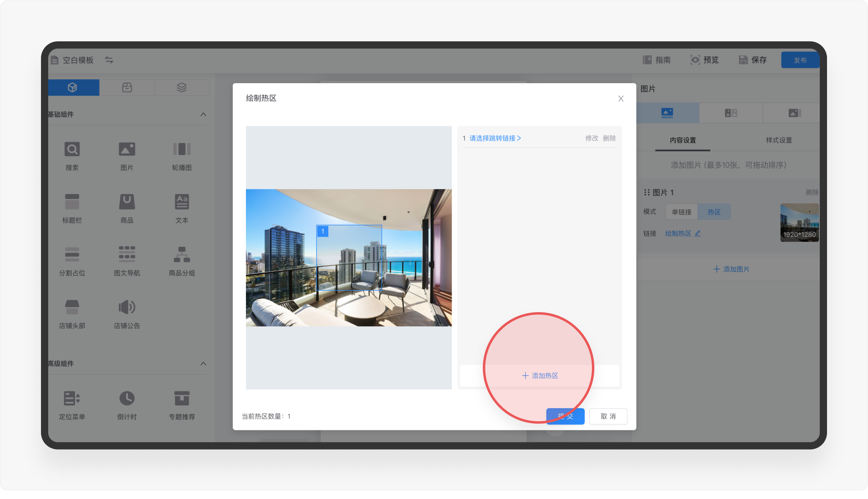Collapse the 基础组件 section

pyautogui.click(x=203, y=115)
